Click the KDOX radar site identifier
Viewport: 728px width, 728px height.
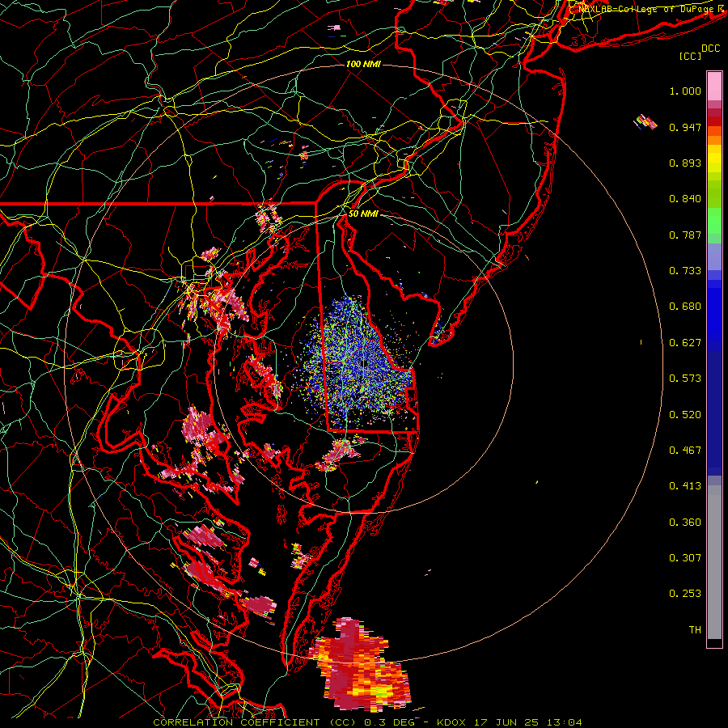tap(451, 722)
